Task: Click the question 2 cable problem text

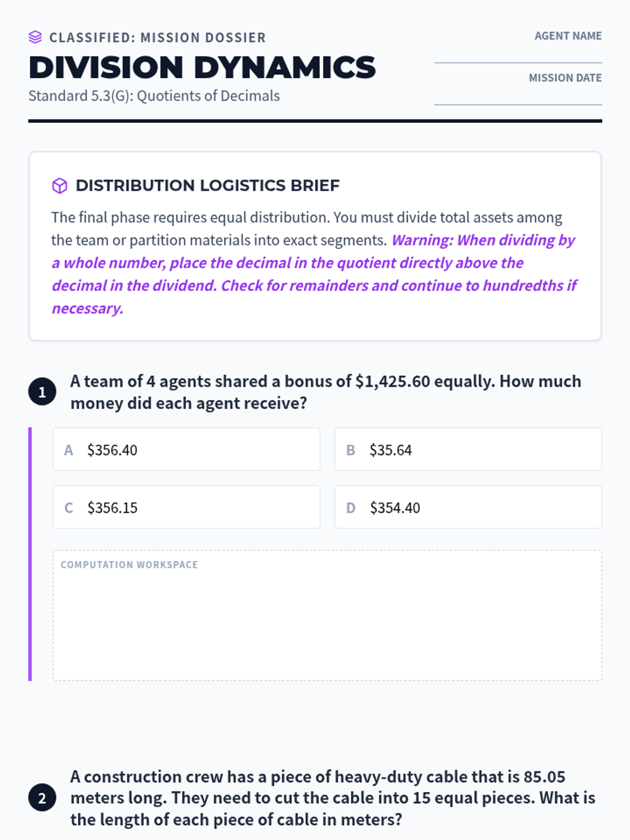Action: pos(333,798)
